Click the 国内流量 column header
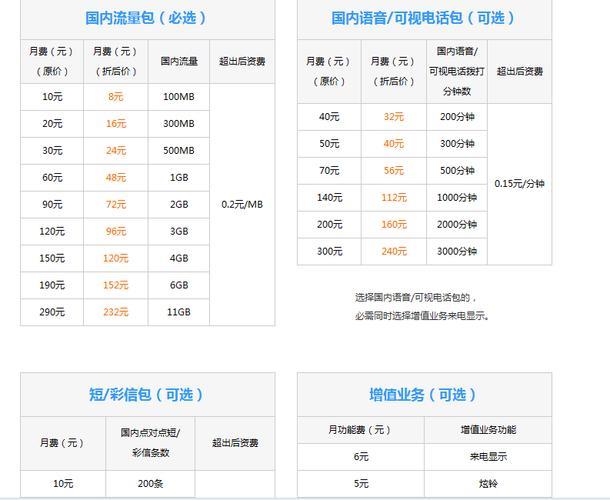The height and width of the screenshot is (500, 610). pyautogui.click(x=178, y=61)
